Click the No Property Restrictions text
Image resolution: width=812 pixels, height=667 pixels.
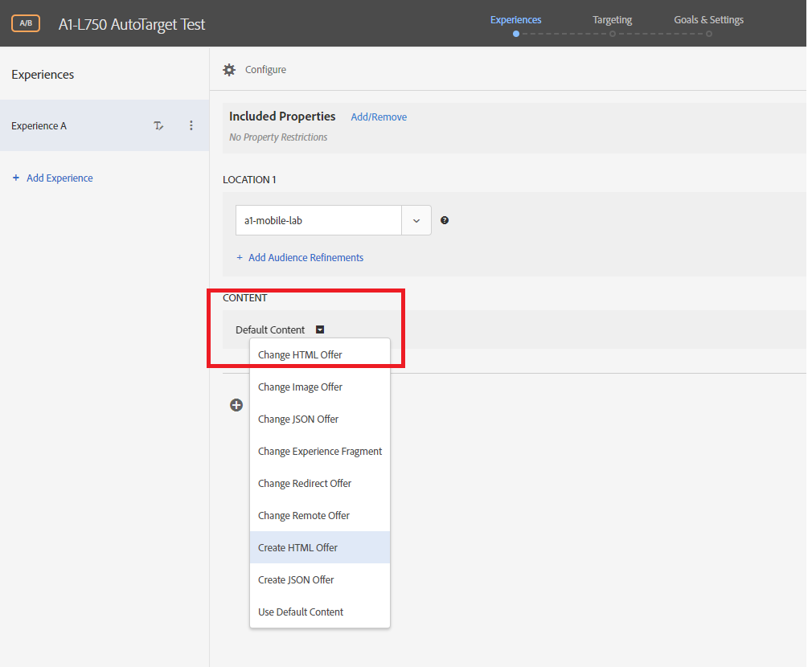(x=278, y=137)
